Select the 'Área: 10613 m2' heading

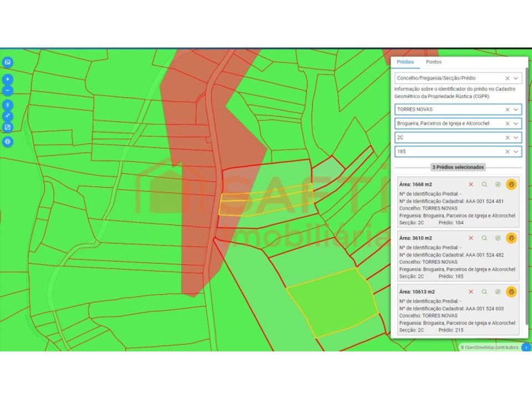[x=417, y=292]
